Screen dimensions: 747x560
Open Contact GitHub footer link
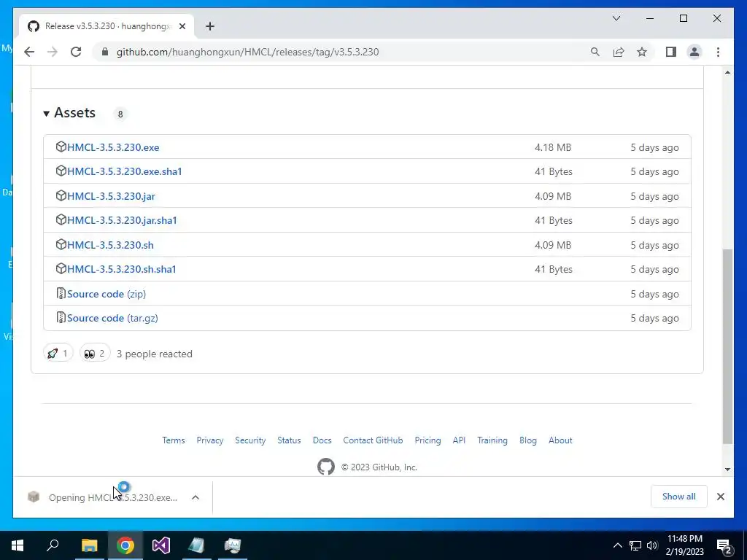pyautogui.click(x=373, y=440)
